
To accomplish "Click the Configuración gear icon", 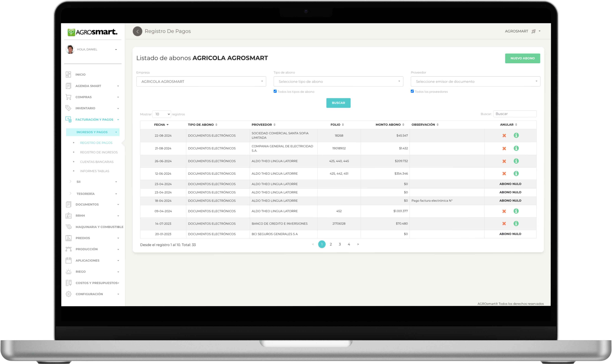I will pos(69,294).
